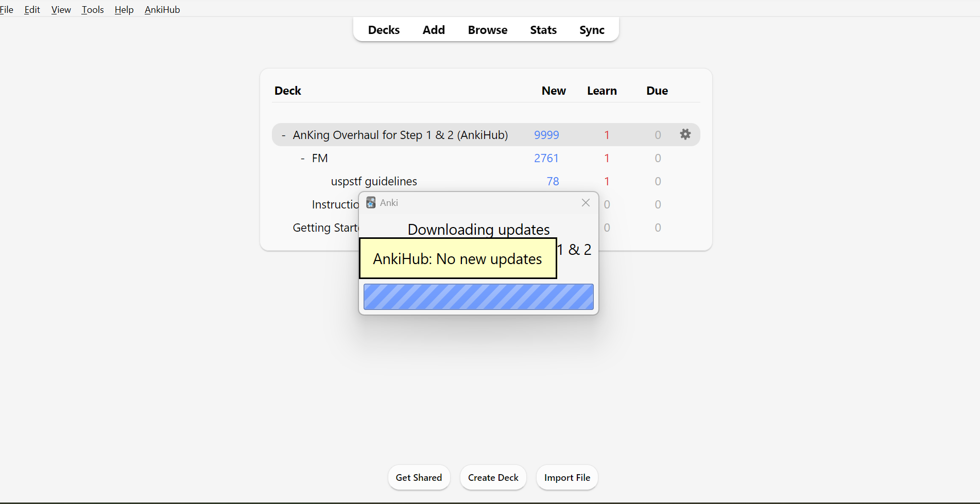Open Browse in the top toolbar
The width and height of the screenshot is (980, 504).
click(488, 30)
